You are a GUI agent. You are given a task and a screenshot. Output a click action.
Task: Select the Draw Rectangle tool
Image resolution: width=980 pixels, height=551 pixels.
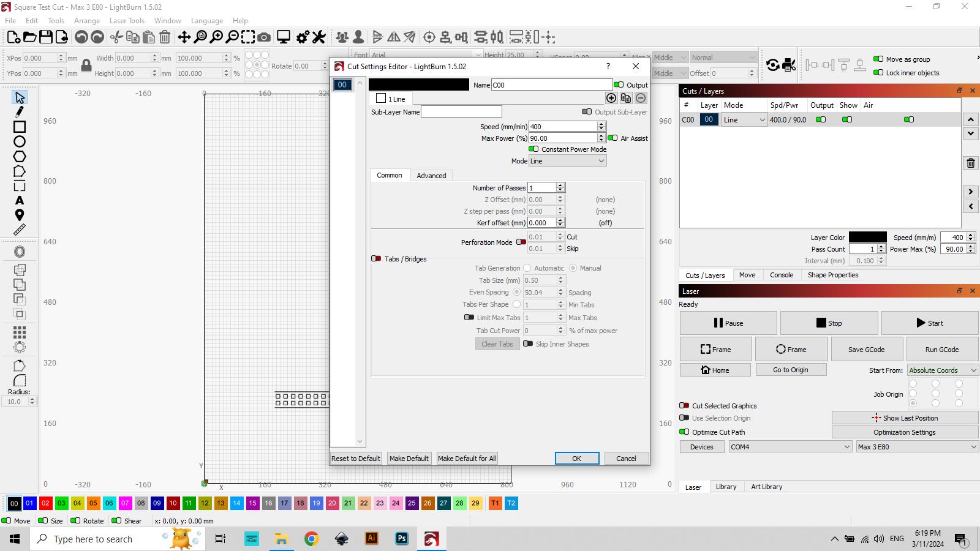(x=20, y=127)
